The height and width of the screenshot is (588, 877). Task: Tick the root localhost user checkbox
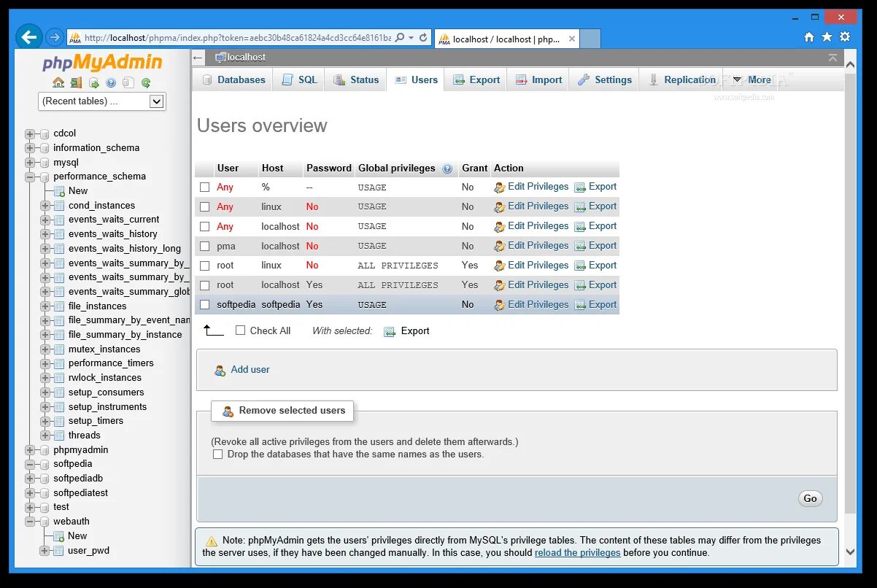click(x=205, y=285)
